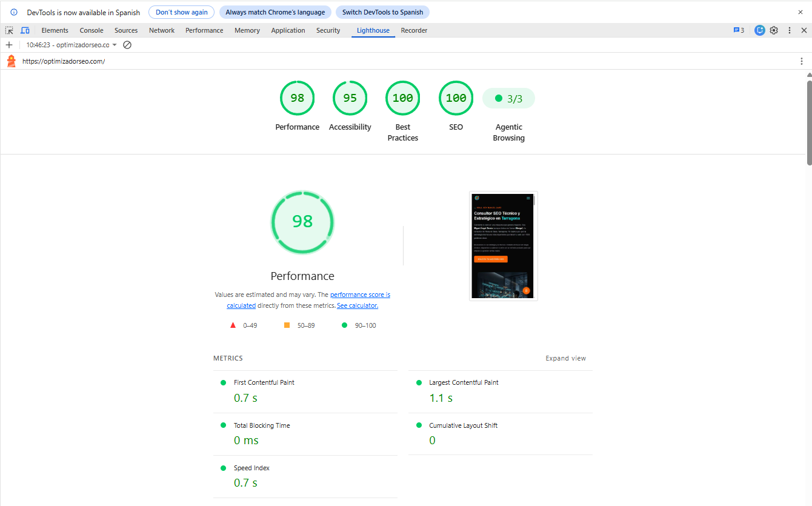Screen dimensions: 812x506
Task: Open the See calculator link
Action: (358, 305)
